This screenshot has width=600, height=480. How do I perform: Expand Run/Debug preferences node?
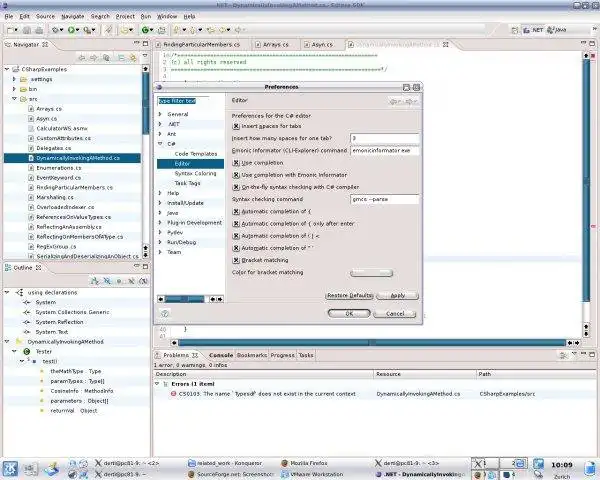(160, 242)
